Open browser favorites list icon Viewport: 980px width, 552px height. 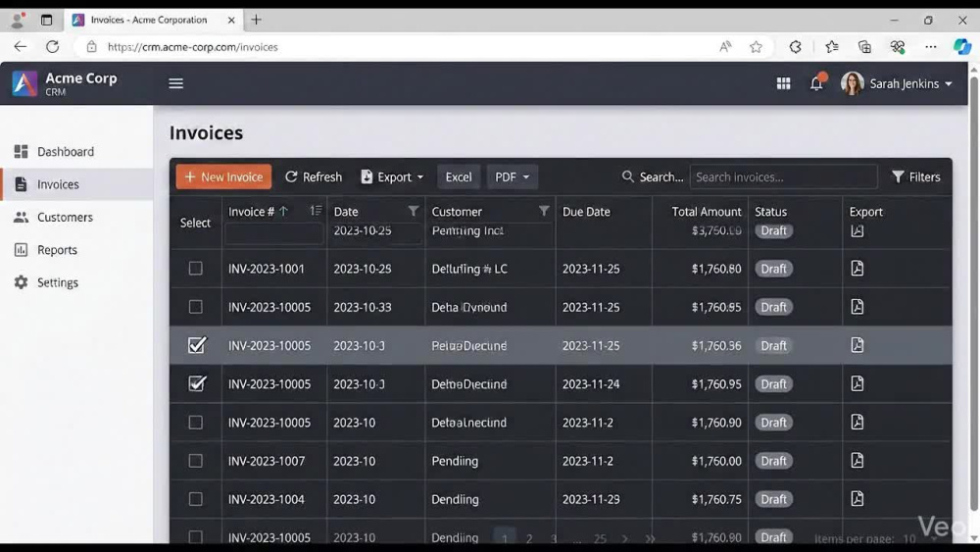click(831, 47)
